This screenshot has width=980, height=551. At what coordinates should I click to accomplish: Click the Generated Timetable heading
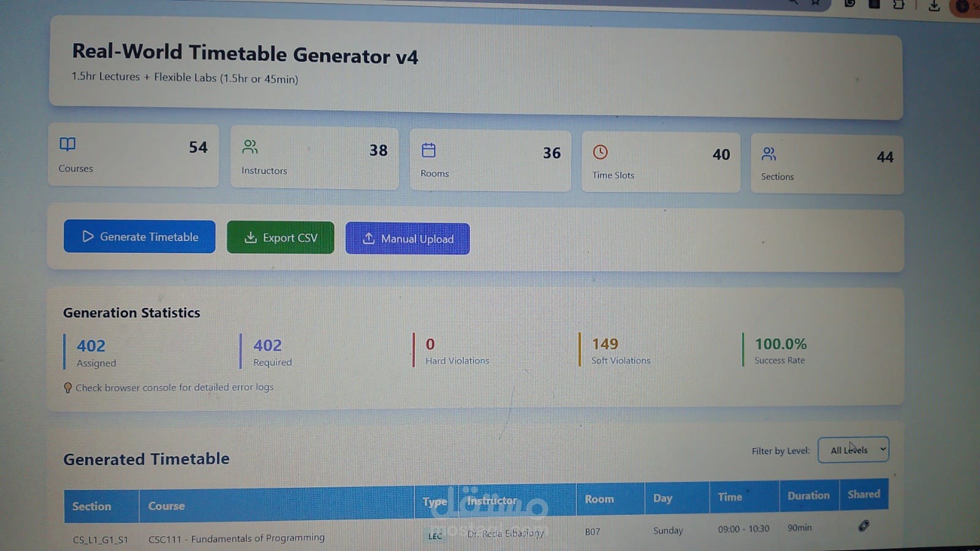pos(146,458)
